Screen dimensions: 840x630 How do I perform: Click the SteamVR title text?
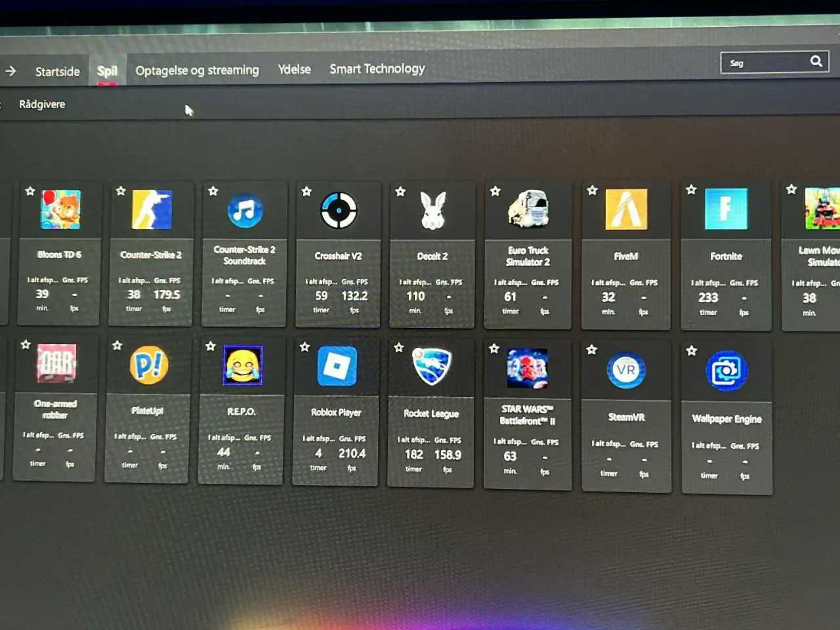pos(626,417)
